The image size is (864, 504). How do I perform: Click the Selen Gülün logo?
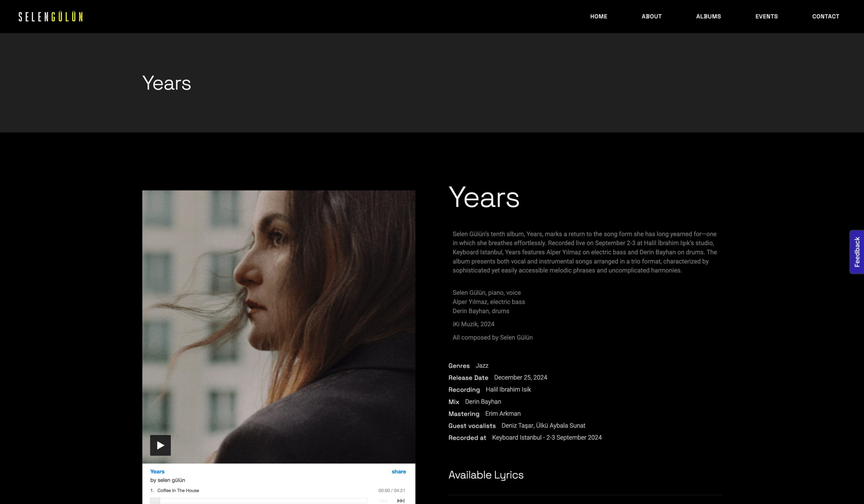pyautogui.click(x=51, y=17)
